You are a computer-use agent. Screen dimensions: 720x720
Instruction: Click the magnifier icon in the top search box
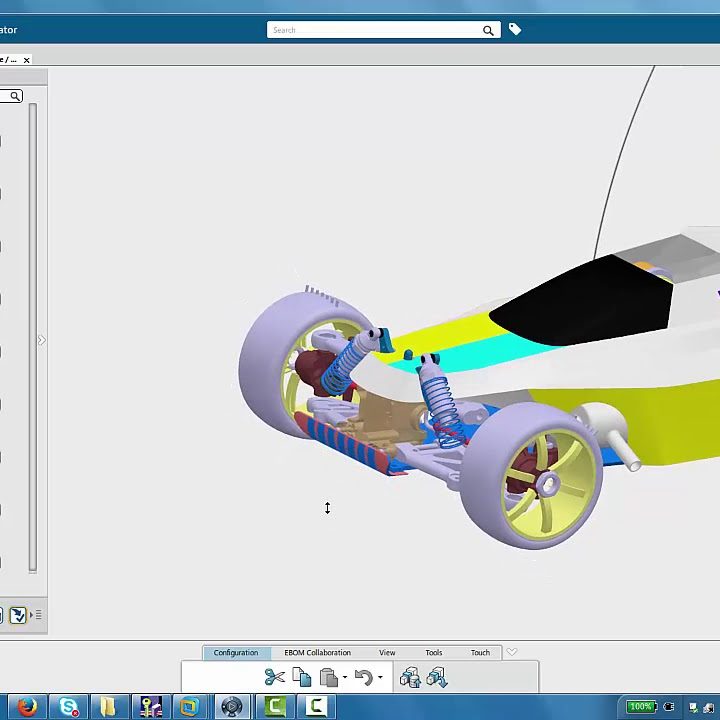(x=488, y=30)
